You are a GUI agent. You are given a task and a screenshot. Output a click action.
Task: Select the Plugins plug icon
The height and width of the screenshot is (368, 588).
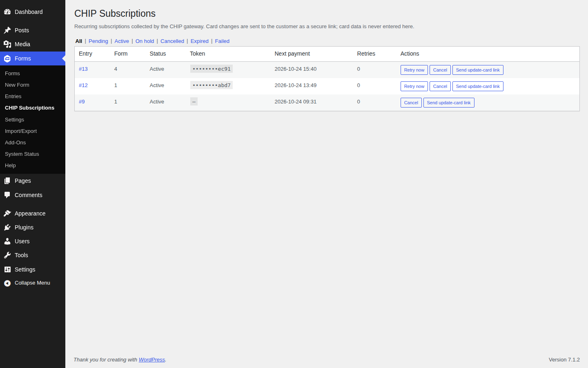[7, 227]
